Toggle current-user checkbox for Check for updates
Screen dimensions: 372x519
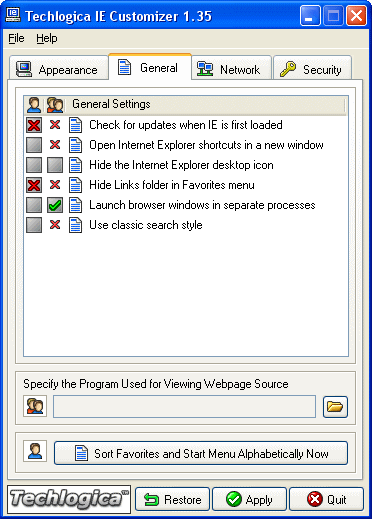point(34,125)
